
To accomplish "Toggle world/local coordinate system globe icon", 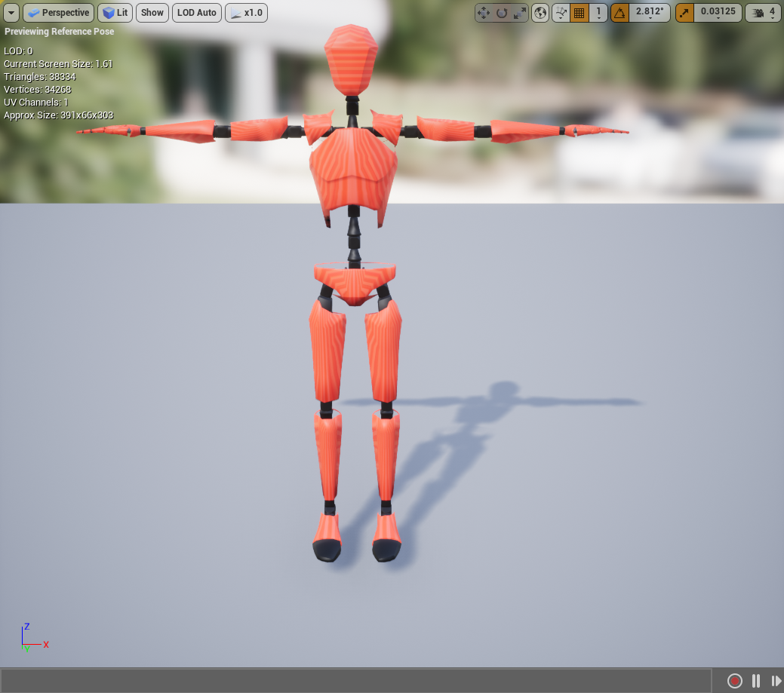I will 540,13.
